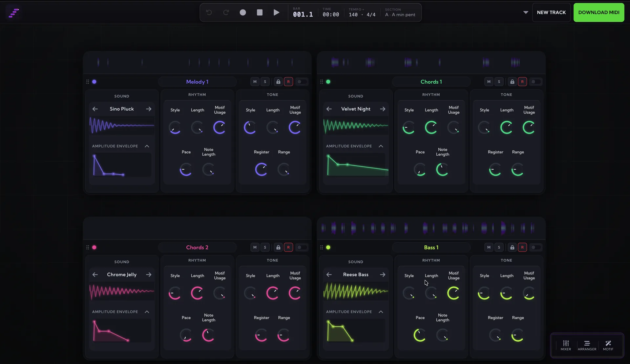The height and width of the screenshot is (364, 630).
Task: Download the MIDI file
Action: coord(599,12)
